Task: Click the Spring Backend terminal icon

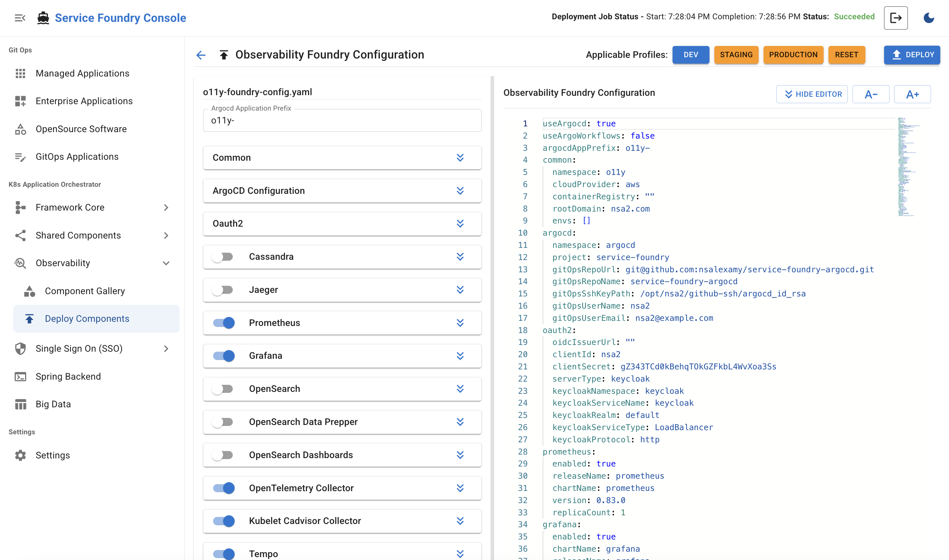Action: click(x=20, y=377)
